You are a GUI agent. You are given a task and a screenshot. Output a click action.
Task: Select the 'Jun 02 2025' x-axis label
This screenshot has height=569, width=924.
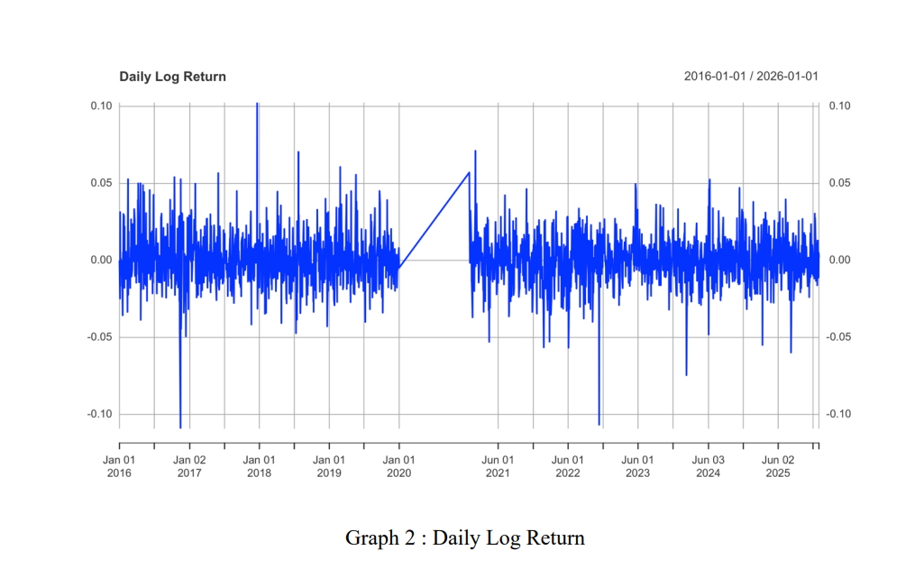(778, 466)
